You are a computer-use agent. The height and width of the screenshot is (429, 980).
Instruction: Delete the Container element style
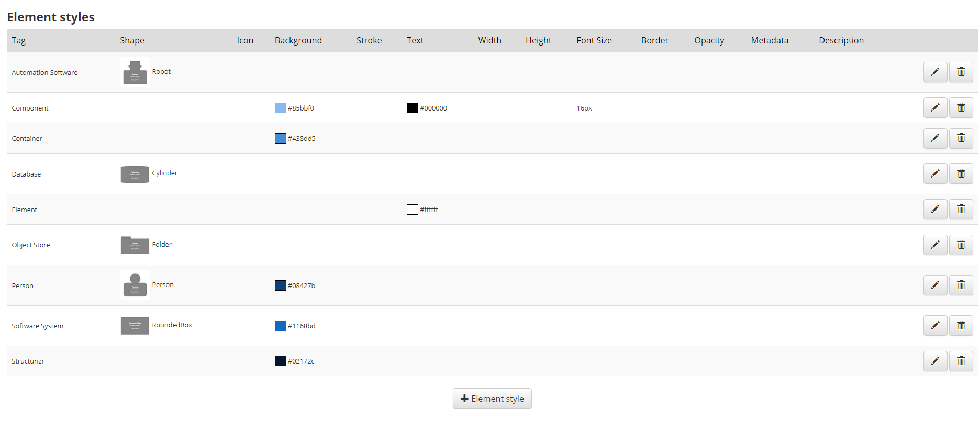click(x=961, y=138)
